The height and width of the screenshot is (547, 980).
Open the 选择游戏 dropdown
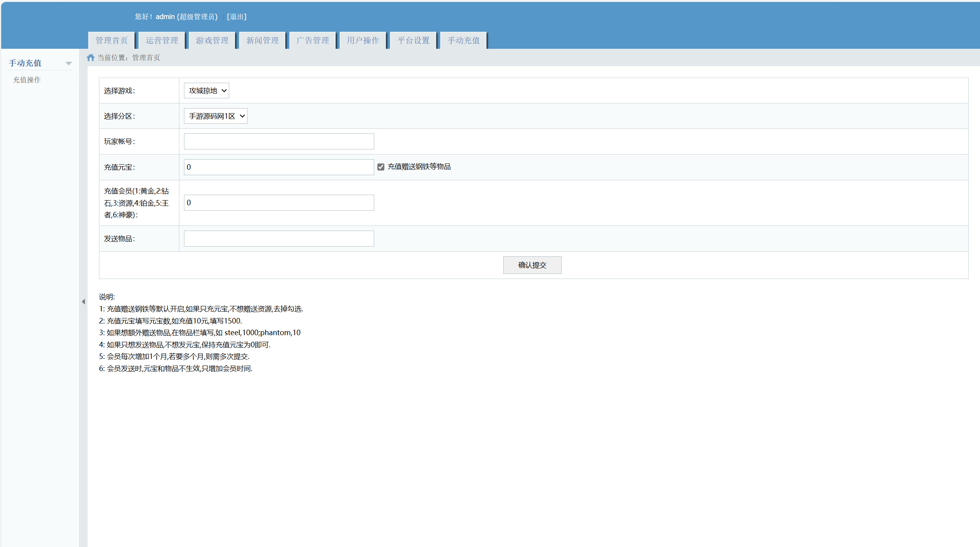click(x=206, y=91)
